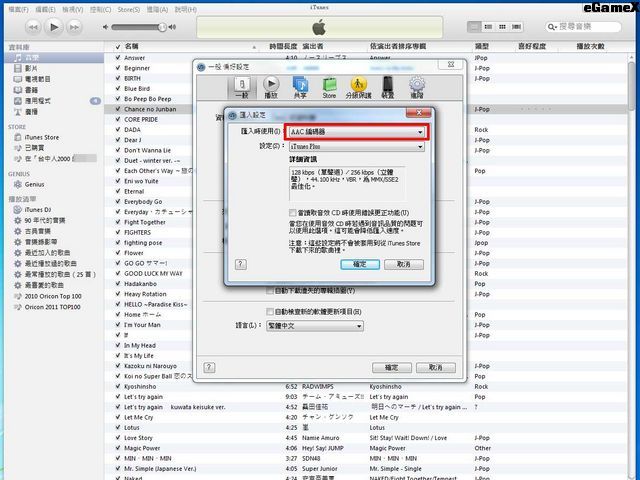
Task: Switch to 播放 playback preferences tab
Action: pos(271,88)
